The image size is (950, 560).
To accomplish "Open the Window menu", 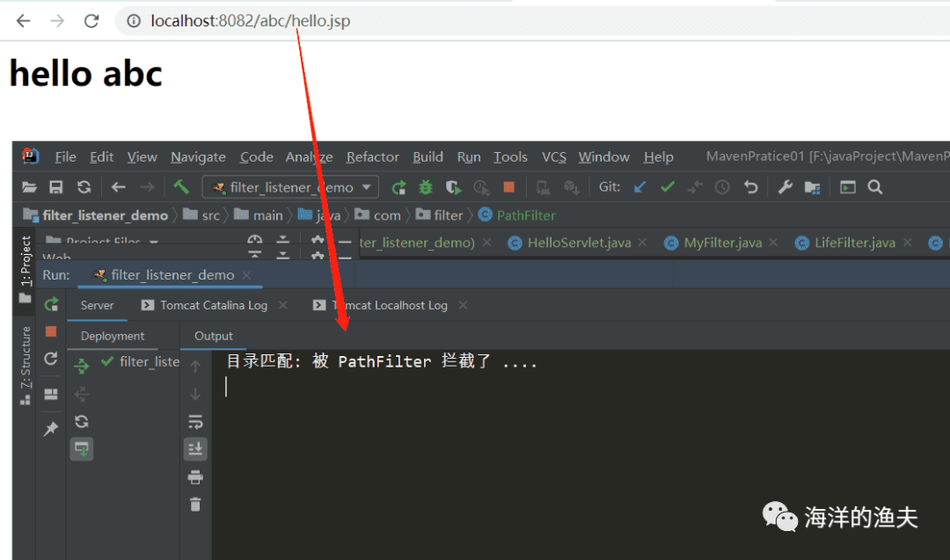I will click(x=604, y=156).
